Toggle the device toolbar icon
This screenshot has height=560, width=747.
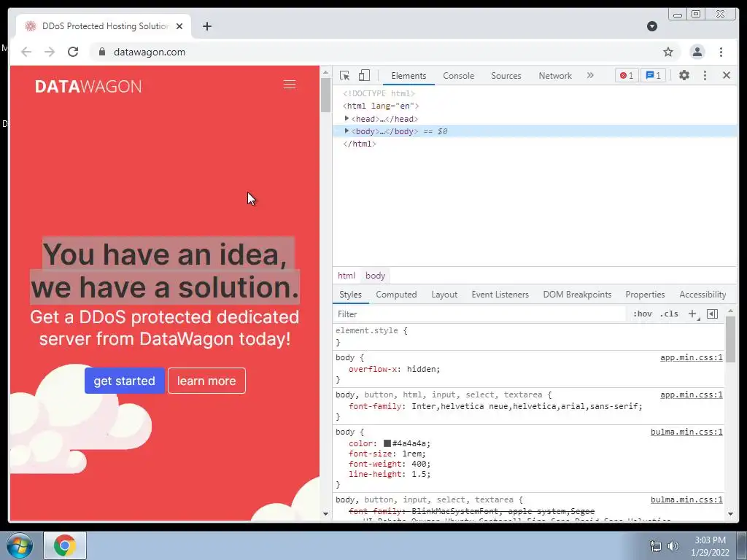[x=364, y=75]
